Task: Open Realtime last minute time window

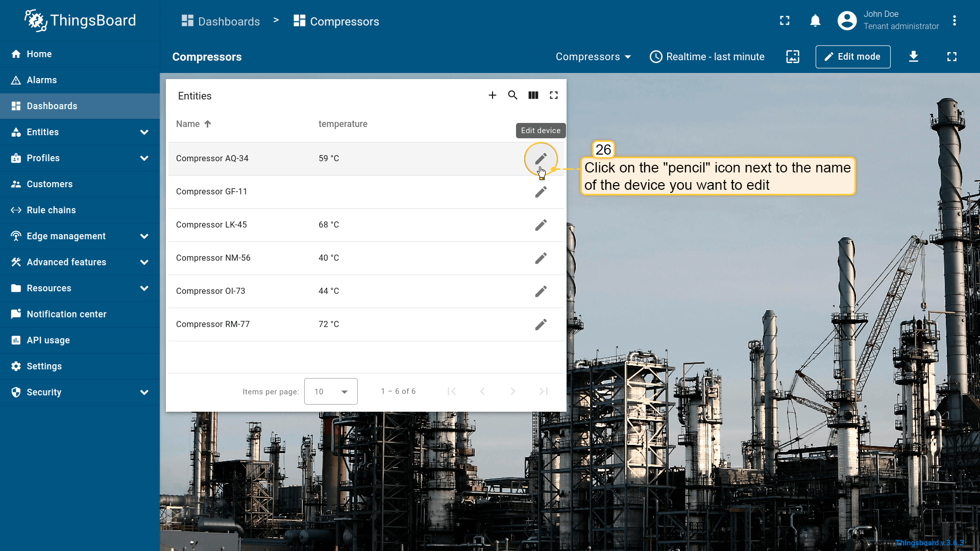Action: pos(707,57)
